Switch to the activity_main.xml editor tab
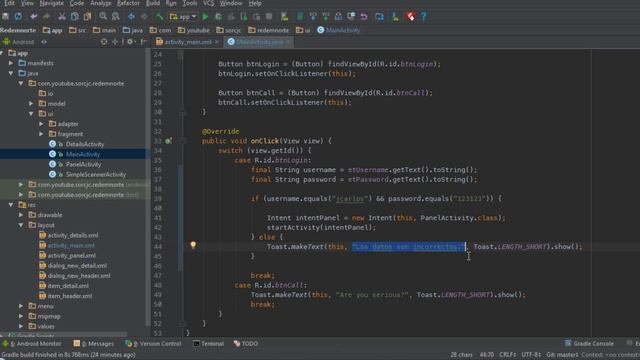Screen dimensions: 640x360 [x=188, y=42]
